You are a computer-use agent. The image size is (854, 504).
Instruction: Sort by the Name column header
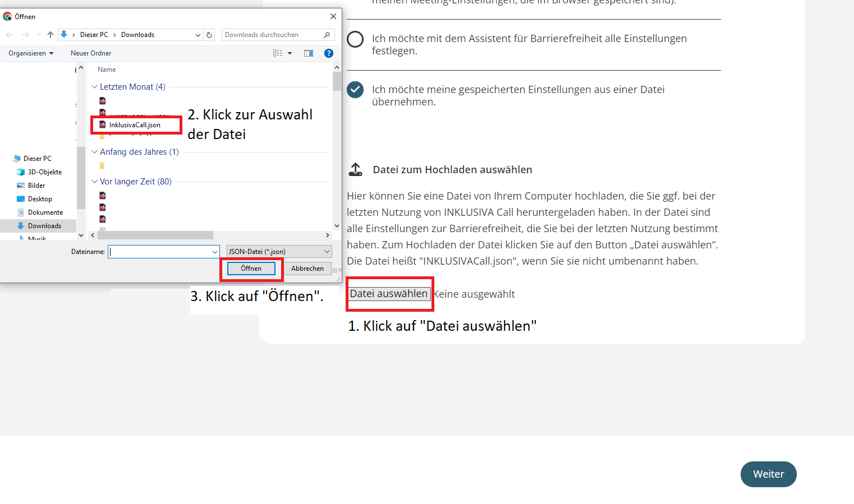(107, 70)
